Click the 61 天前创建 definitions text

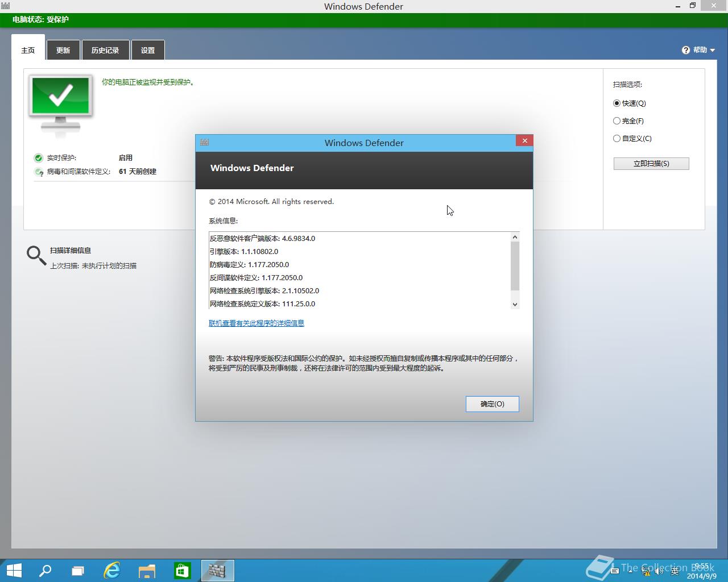click(x=138, y=172)
